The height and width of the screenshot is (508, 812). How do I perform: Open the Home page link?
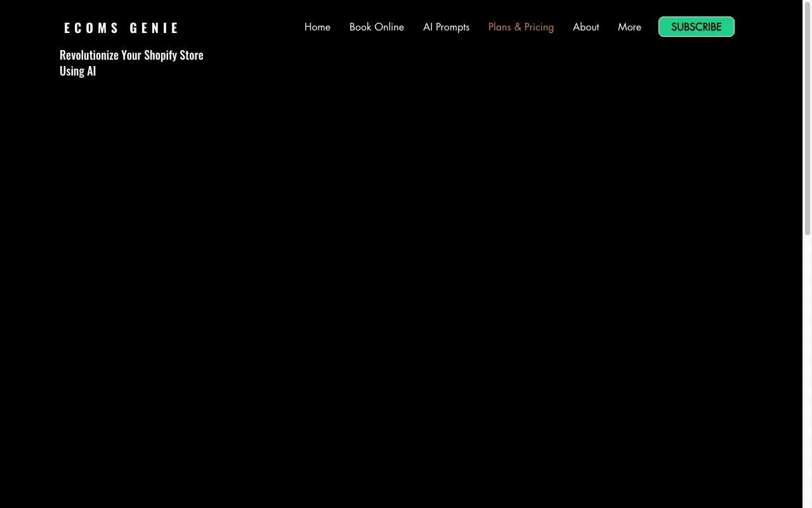point(317,27)
